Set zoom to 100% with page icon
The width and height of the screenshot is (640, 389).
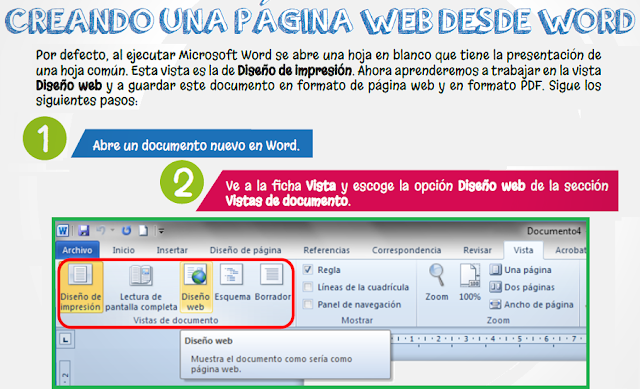[x=469, y=282]
